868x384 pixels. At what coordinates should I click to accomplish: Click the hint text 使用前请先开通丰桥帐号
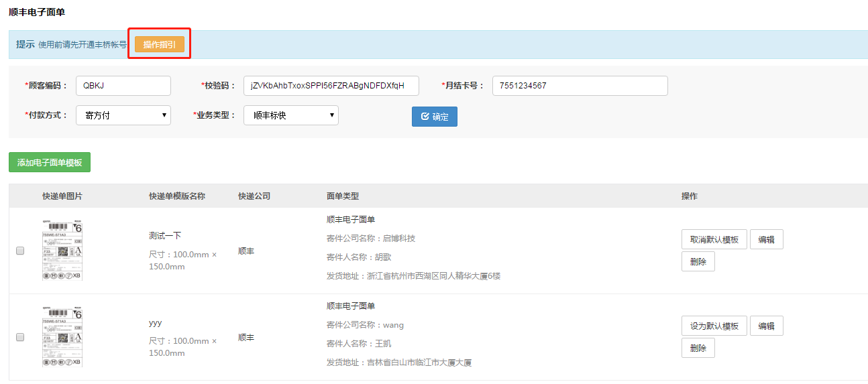pos(83,44)
